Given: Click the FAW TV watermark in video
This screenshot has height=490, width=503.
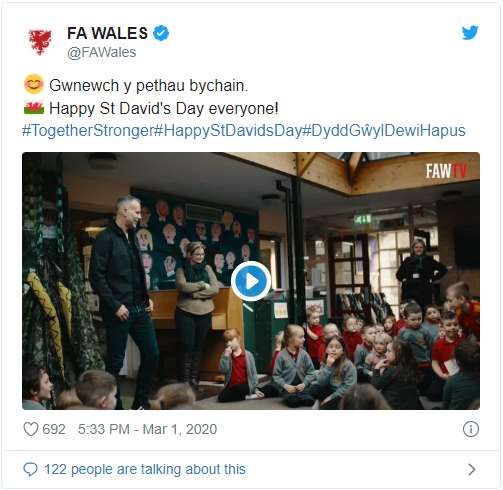Looking at the screenshot, I should point(447,171).
